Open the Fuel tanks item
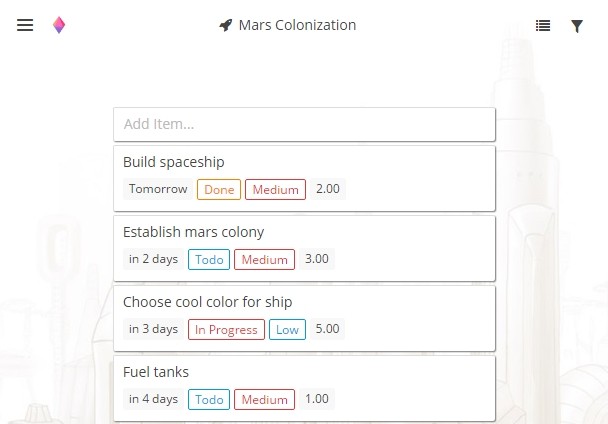 [x=156, y=372]
